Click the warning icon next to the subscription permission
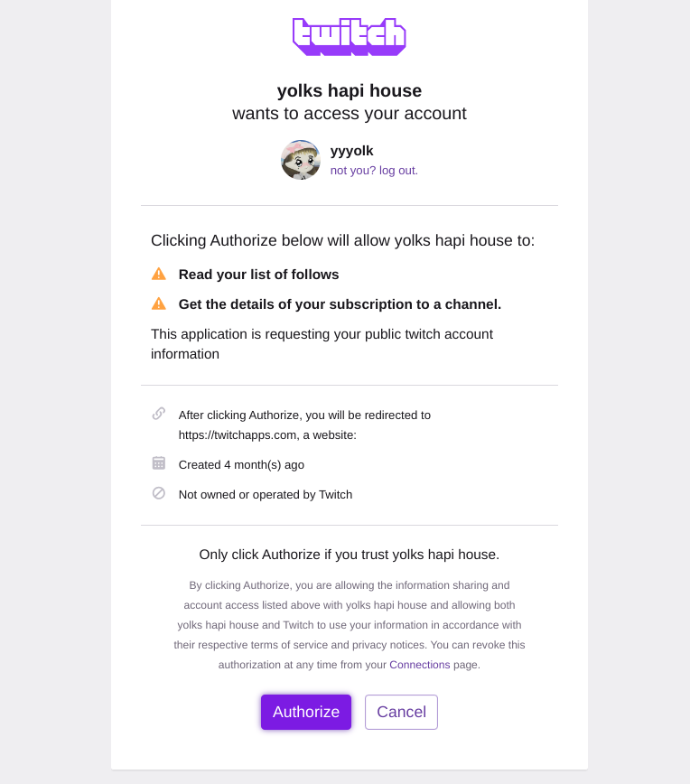Viewport: 690px width, 784px height. pos(159,303)
